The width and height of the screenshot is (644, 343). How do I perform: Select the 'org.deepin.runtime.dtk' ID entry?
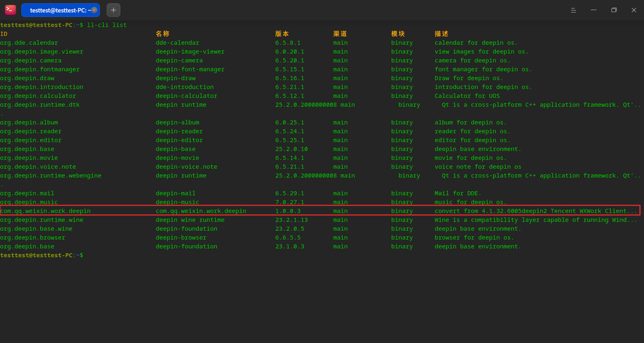(x=40, y=105)
